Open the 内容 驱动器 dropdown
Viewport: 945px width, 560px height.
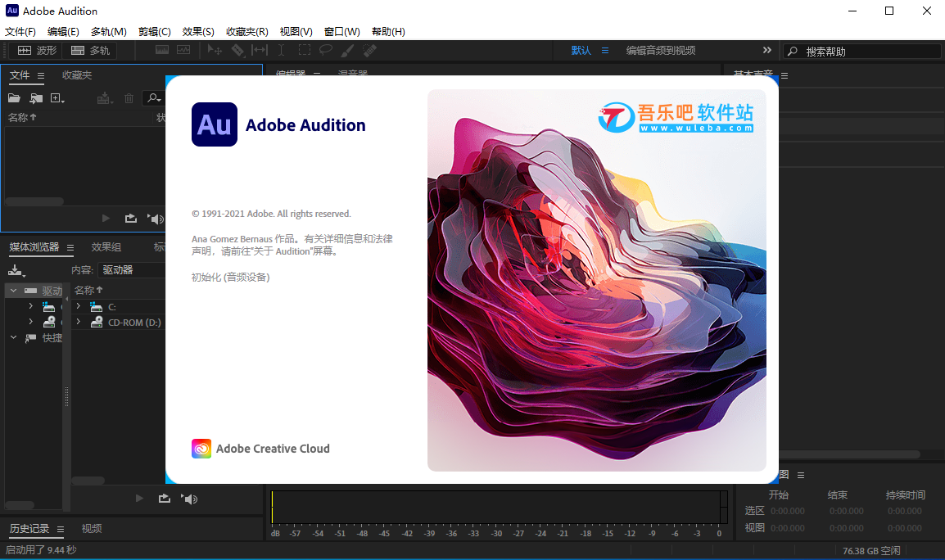[131, 269]
